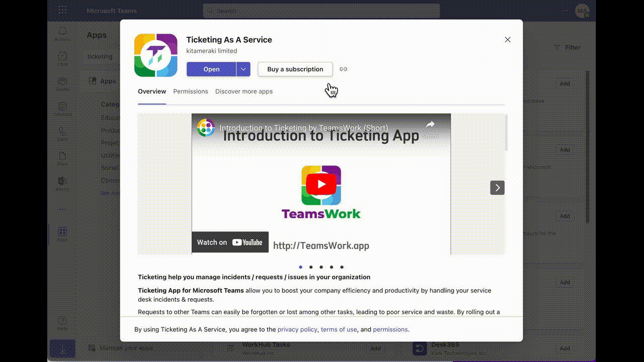644x362 pixels.
Task: Play the YouTube intro video
Action: [321, 184]
